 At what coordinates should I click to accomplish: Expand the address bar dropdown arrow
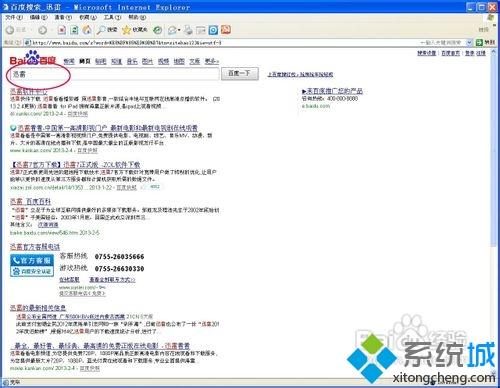point(469,42)
